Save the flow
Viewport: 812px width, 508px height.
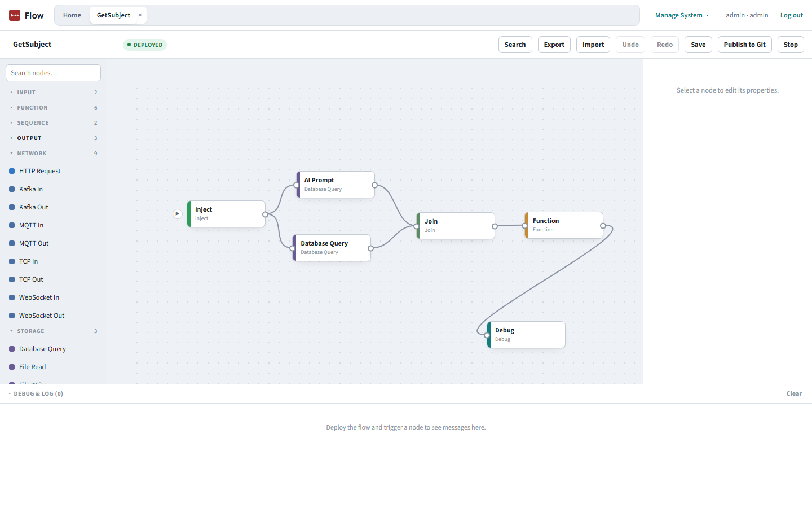pyautogui.click(x=699, y=45)
